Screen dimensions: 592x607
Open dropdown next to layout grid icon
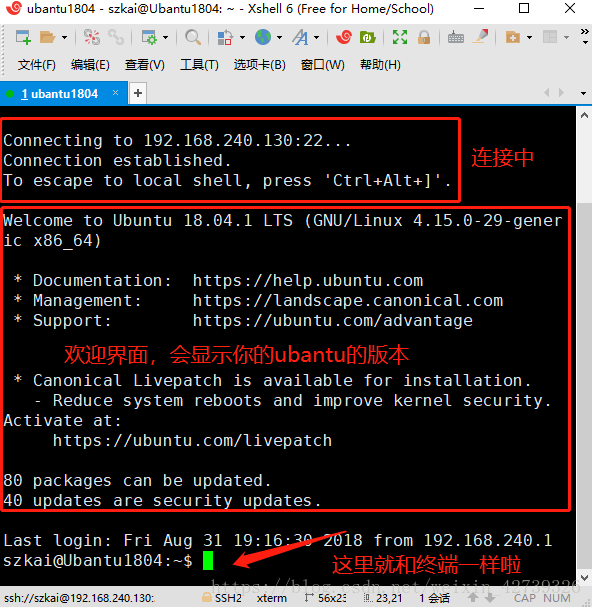(x=566, y=38)
